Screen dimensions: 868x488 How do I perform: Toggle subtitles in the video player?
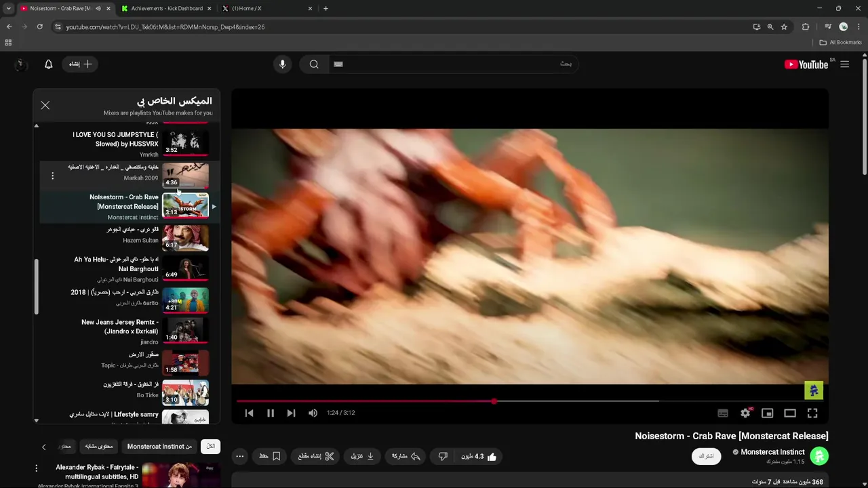[723, 413]
